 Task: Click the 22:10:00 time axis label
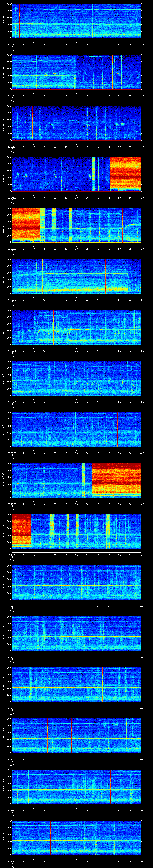coord(12,504)
